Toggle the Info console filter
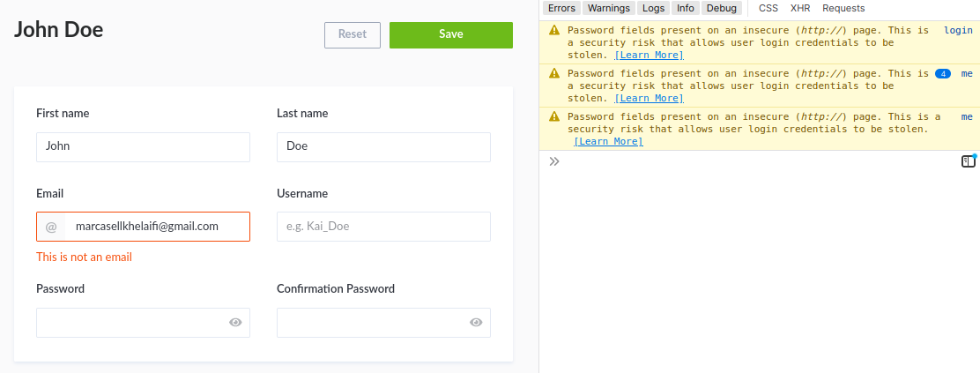This screenshot has width=980, height=373. 685,8
